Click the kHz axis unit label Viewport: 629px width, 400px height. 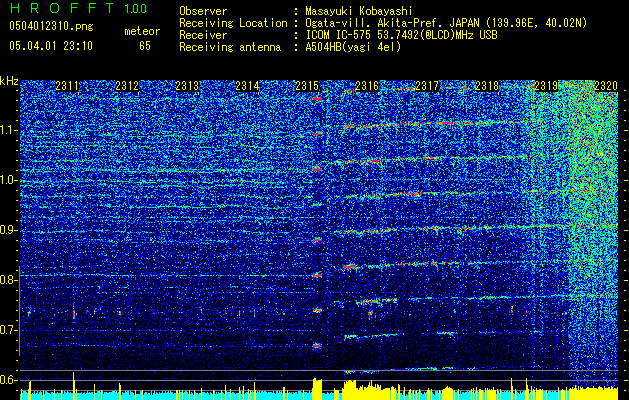point(9,81)
